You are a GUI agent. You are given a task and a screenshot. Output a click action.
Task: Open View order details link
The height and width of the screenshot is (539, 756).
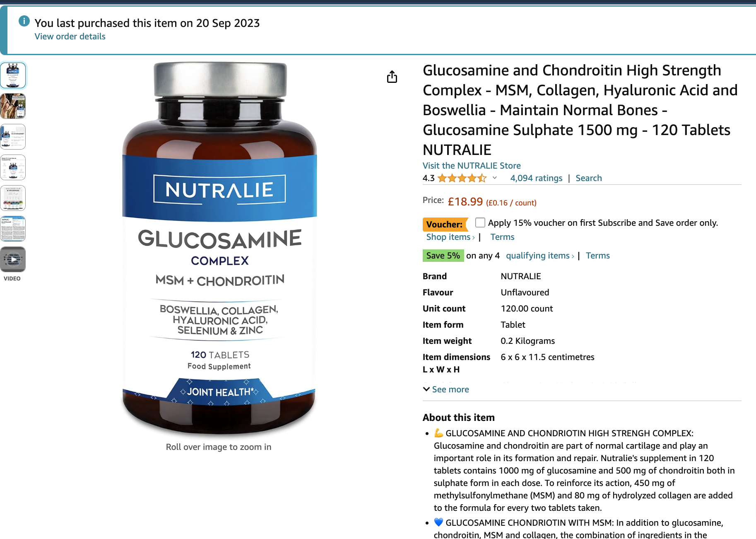tap(70, 36)
